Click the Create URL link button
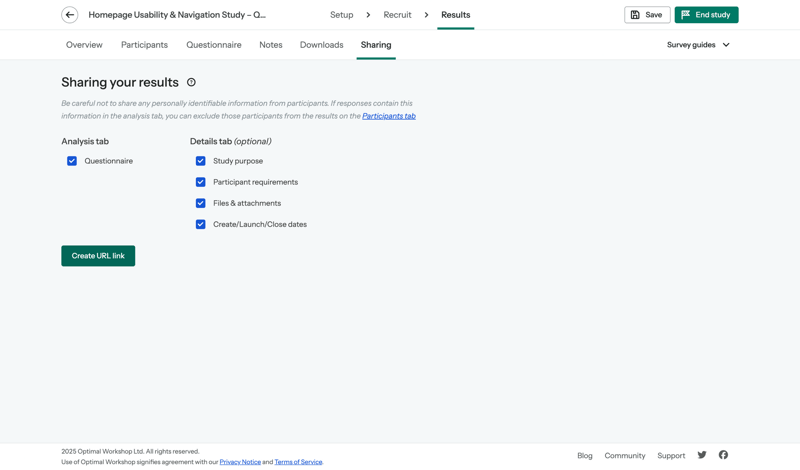This screenshot has width=800, height=470. click(x=98, y=256)
